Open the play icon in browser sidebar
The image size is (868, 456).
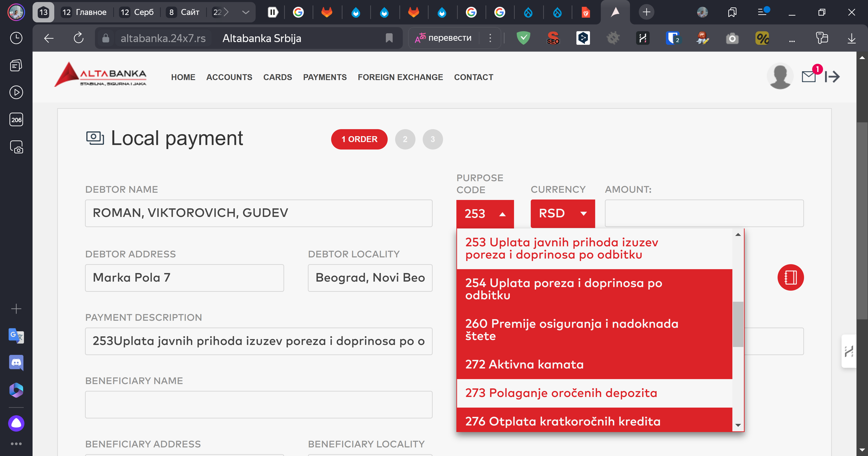coord(16,92)
